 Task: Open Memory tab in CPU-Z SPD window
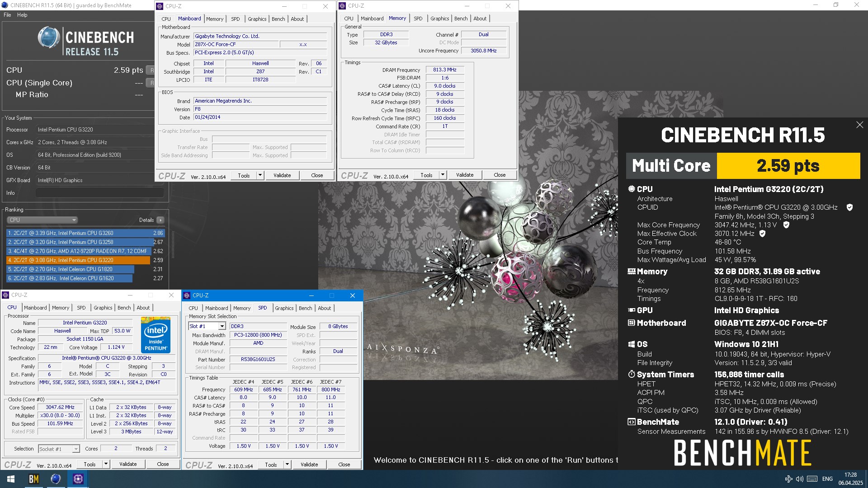(x=242, y=308)
